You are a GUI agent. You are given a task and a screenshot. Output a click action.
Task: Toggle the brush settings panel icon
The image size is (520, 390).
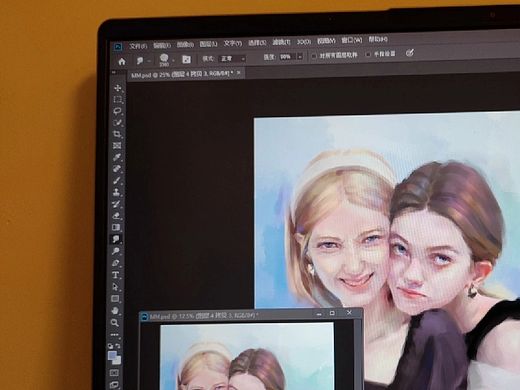(x=186, y=59)
